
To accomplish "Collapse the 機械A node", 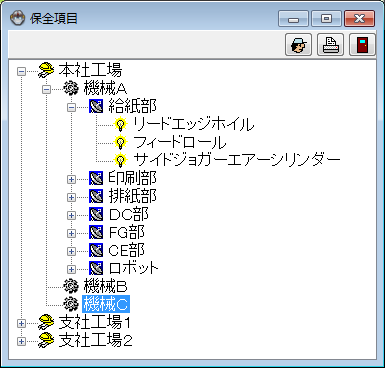I will [46, 89].
